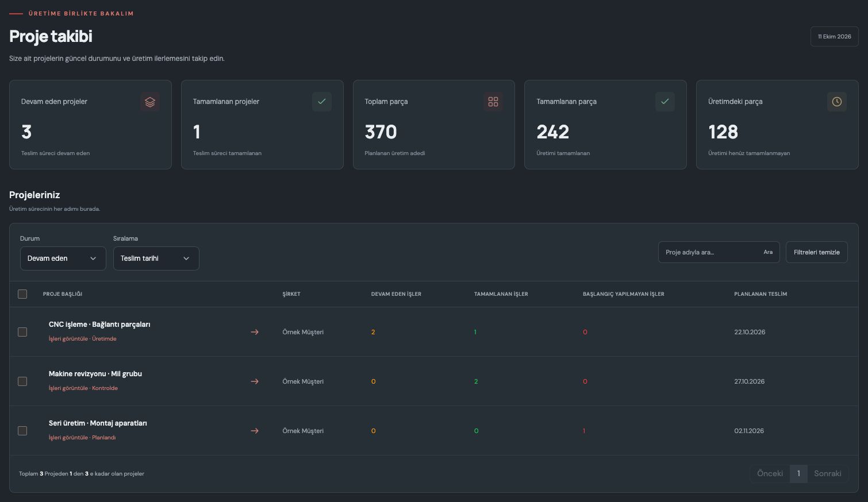
Task: Click the 242 completed parts value
Action: tap(553, 132)
